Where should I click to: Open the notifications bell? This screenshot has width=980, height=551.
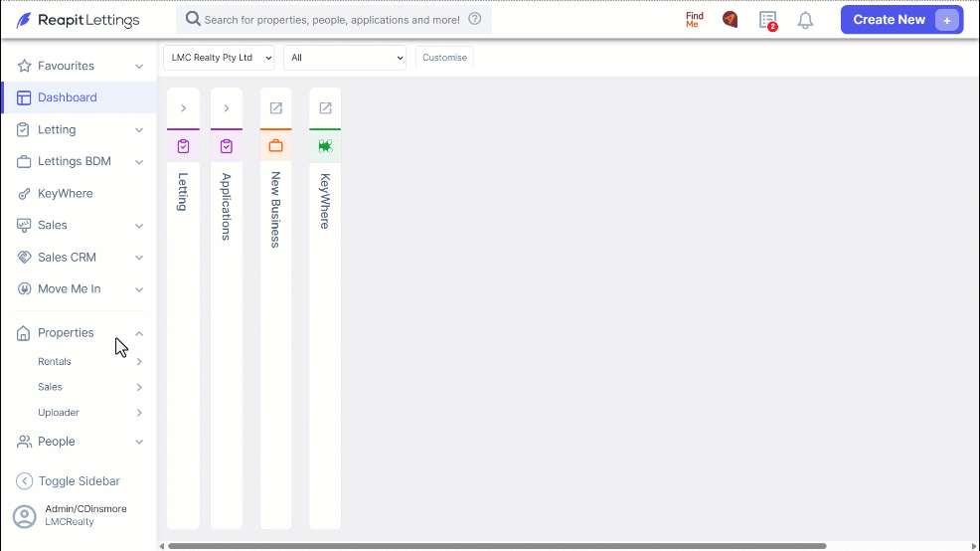tap(805, 20)
